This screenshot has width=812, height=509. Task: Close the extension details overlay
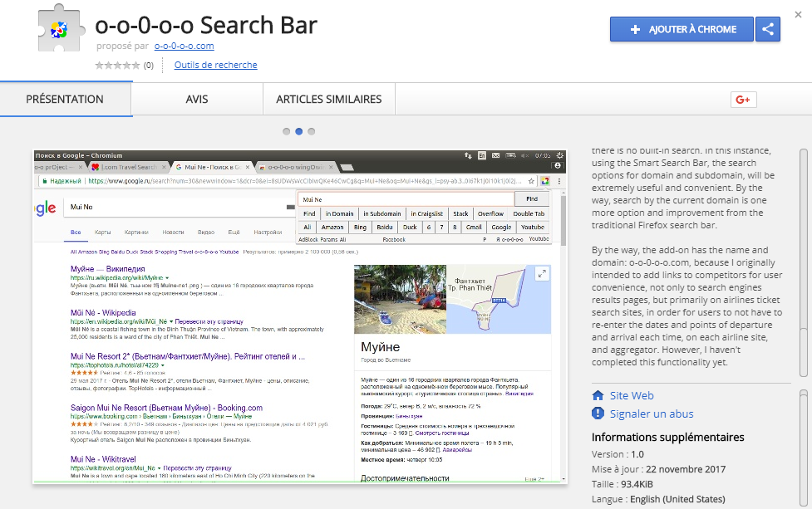(x=798, y=14)
